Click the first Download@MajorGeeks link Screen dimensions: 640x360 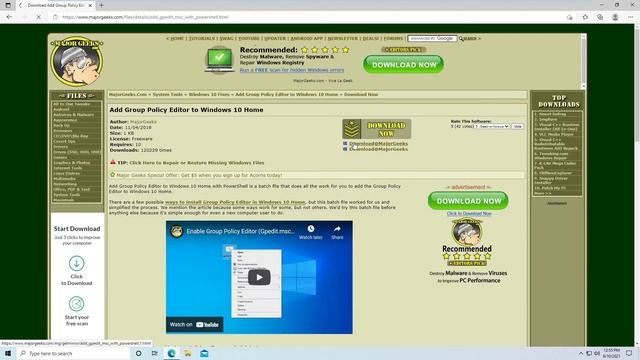point(378,144)
